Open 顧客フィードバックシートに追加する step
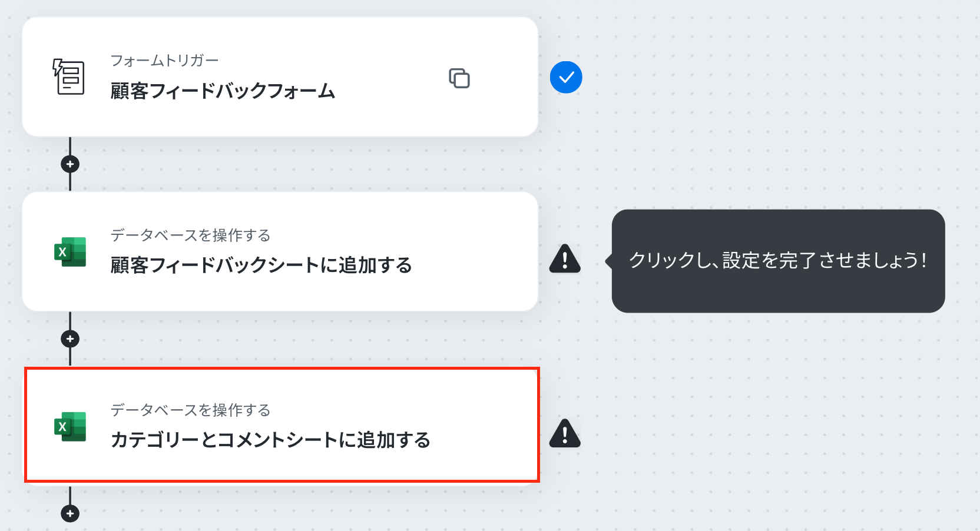The image size is (980, 531). [280, 251]
